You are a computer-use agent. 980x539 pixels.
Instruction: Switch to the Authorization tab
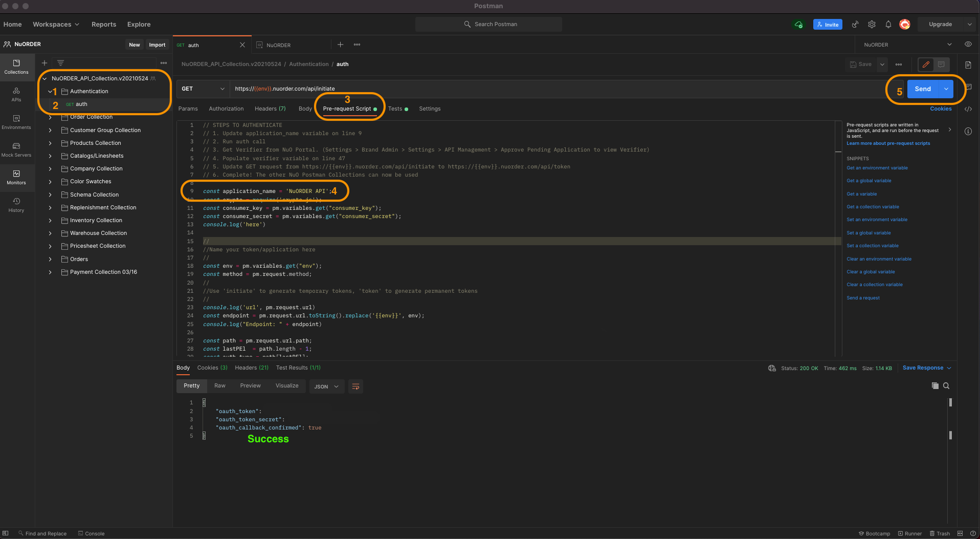(x=226, y=109)
